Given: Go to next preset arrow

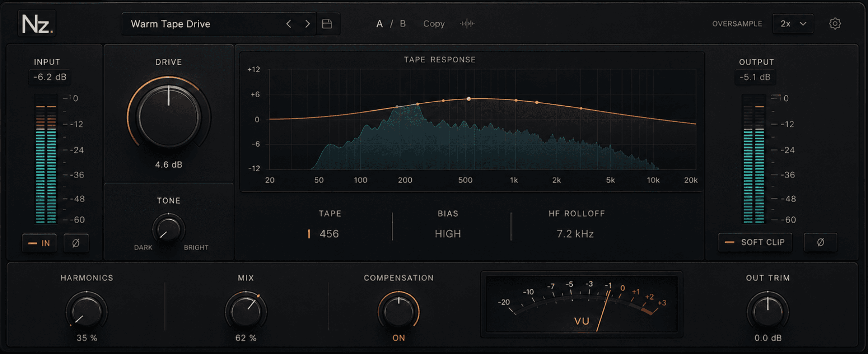Looking at the screenshot, I should [307, 24].
